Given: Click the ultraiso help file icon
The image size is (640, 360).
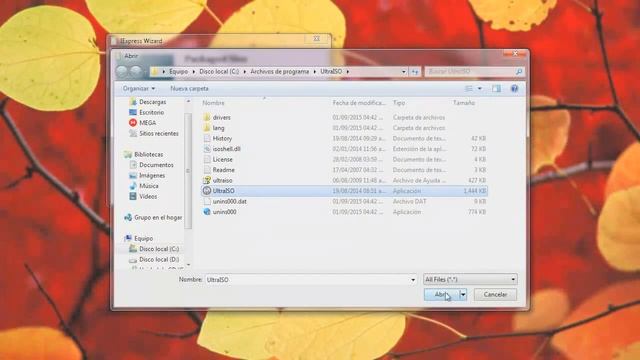Looking at the screenshot, I should click(207, 180).
